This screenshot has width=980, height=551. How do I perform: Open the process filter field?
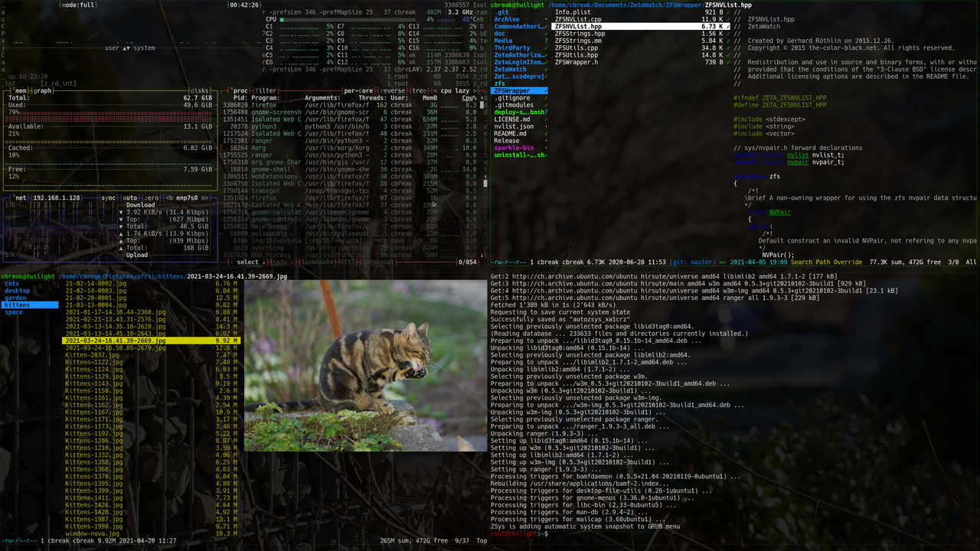[266, 90]
